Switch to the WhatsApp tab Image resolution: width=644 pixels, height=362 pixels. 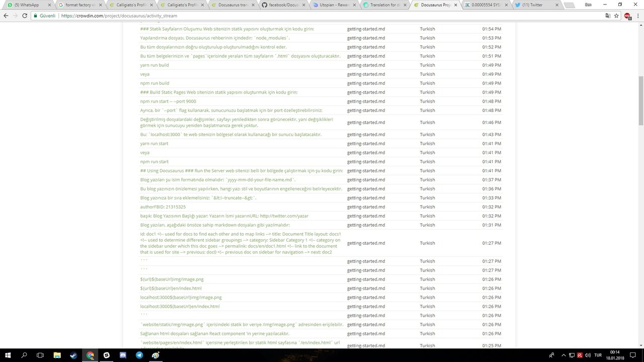tap(28, 5)
